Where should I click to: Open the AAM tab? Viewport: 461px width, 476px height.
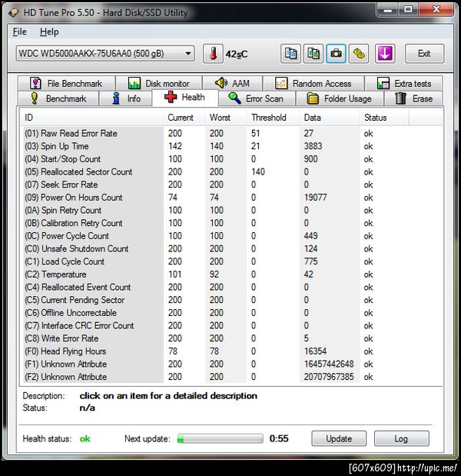[x=232, y=83]
